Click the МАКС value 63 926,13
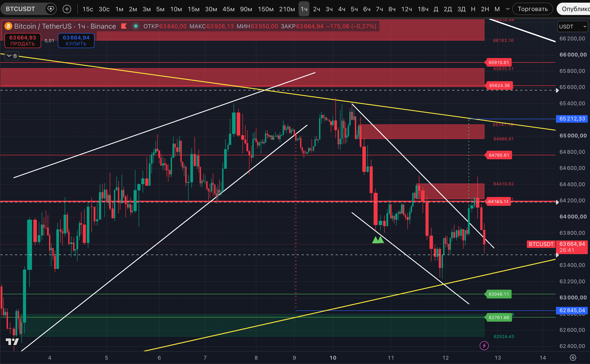Image resolution: width=590 pixels, height=364 pixels. tap(220, 26)
